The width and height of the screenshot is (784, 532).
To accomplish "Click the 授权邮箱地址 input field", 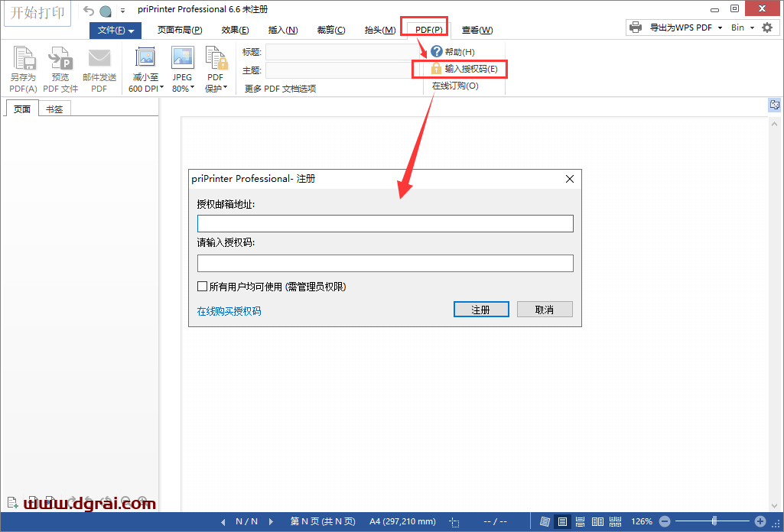I will (x=385, y=223).
